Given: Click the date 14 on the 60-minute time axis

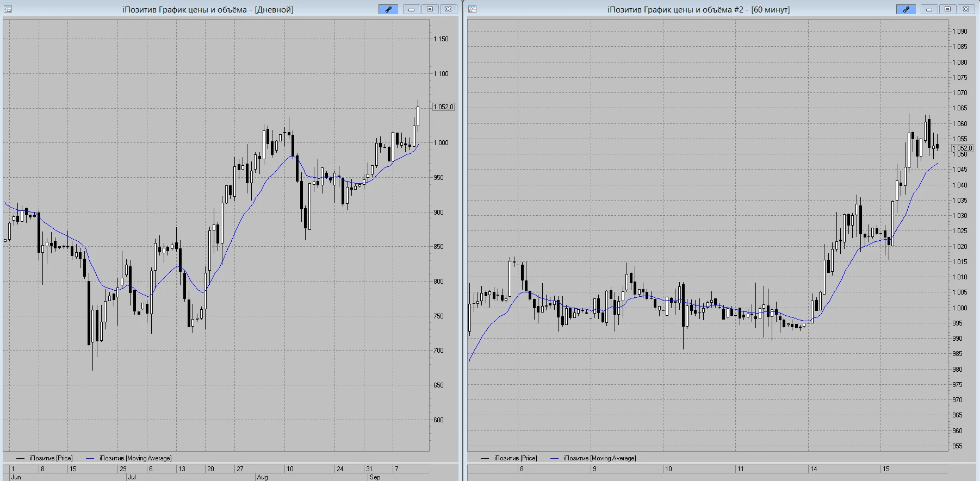Looking at the screenshot, I should [x=814, y=469].
